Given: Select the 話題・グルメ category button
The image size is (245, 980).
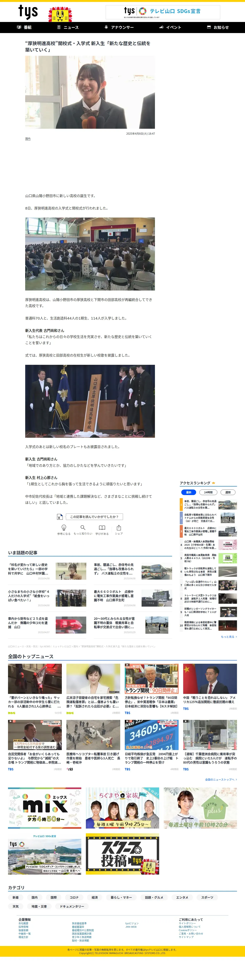Looking at the screenshot, I should 154,897.
